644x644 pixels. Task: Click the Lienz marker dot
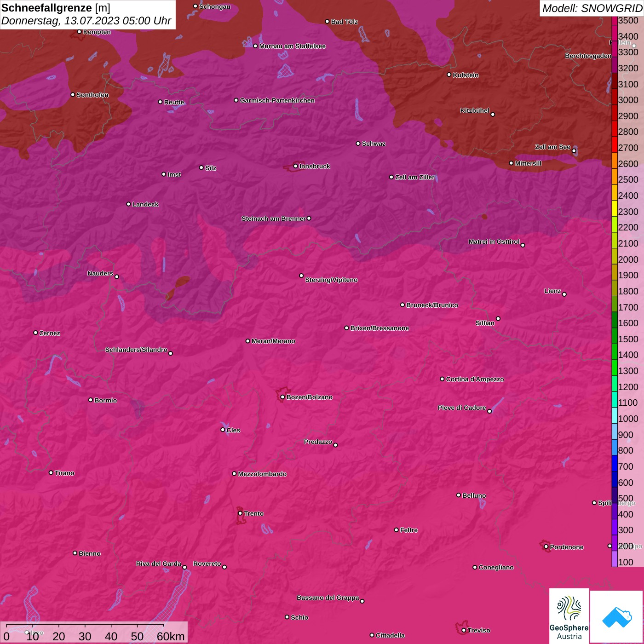pyautogui.click(x=564, y=294)
